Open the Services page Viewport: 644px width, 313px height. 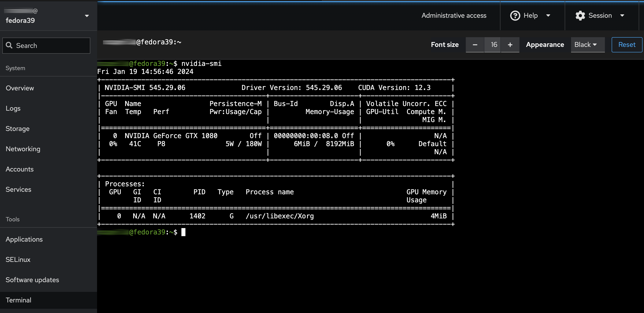pyautogui.click(x=18, y=189)
